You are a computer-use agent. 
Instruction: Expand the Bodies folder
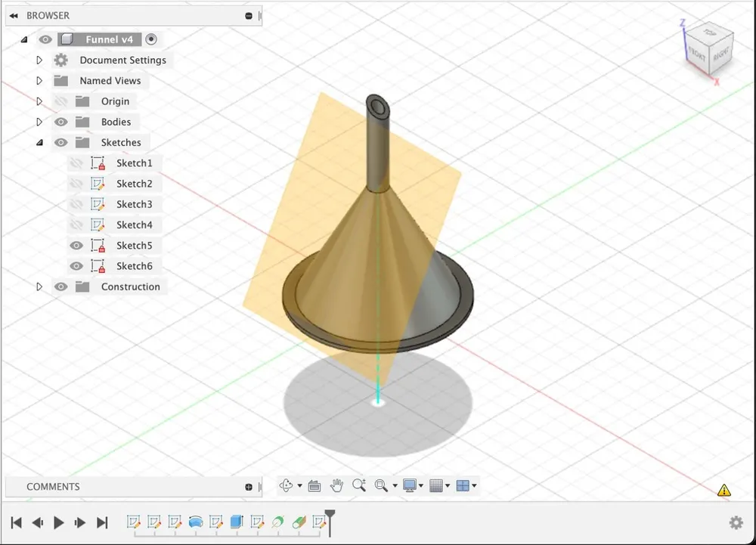click(x=39, y=122)
